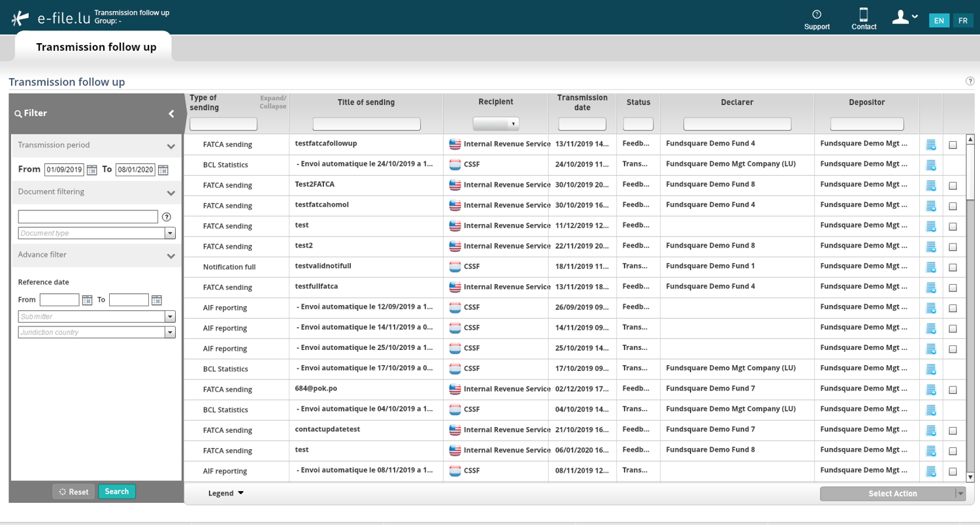The width and height of the screenshot is (980, 525).
Task: Click the Reset button
Action: coord(74,492)
